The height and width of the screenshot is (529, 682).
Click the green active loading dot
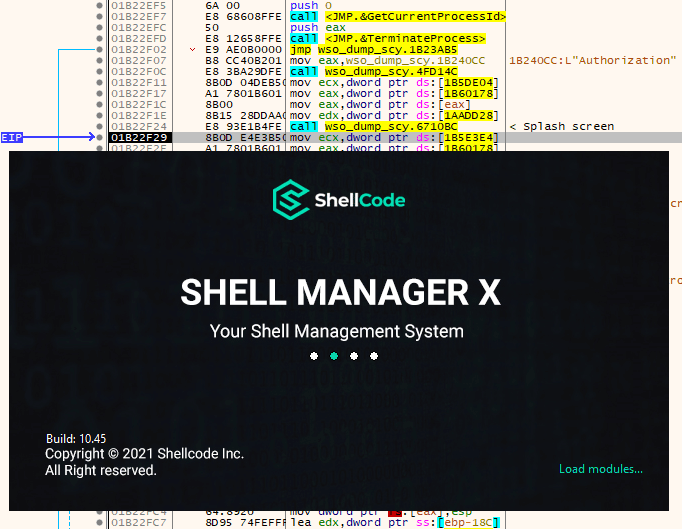[334, 356]
